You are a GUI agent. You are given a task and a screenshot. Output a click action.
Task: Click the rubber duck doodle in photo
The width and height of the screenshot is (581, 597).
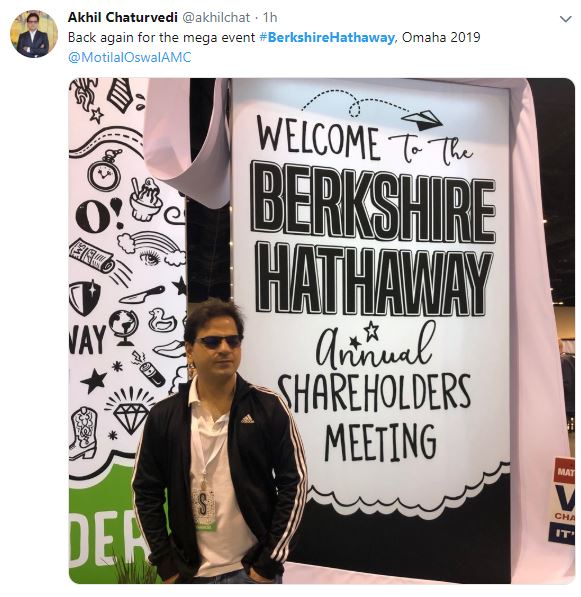click(x=161, y=319)
